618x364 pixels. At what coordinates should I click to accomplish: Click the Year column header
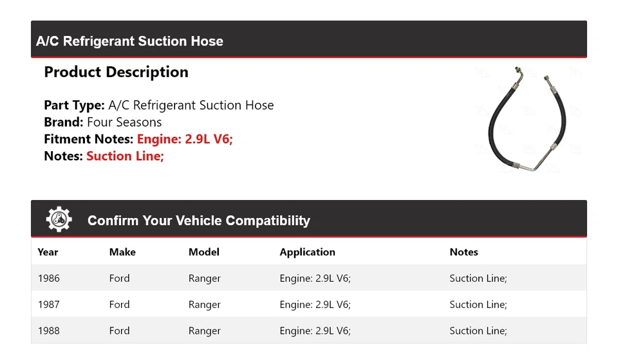(48, 252)
